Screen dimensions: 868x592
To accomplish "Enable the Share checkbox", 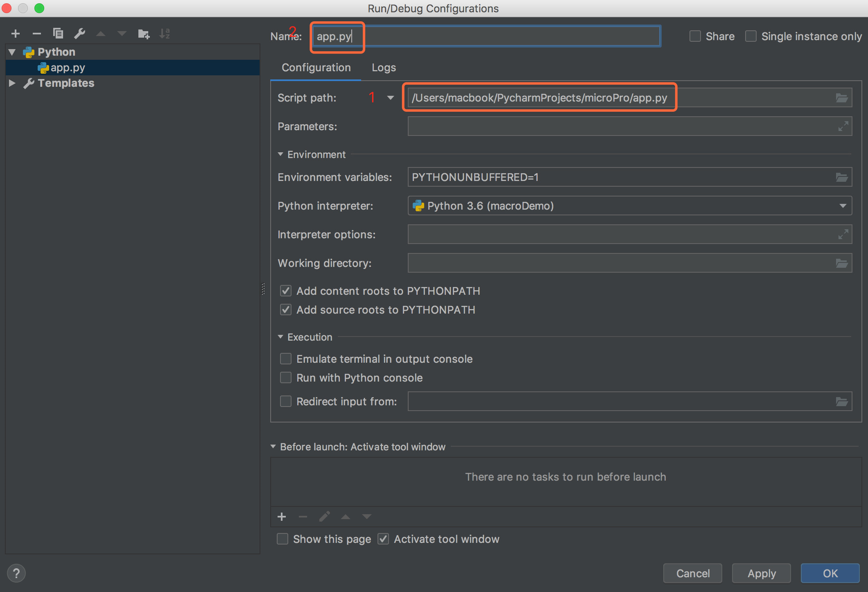I will 695,36.
